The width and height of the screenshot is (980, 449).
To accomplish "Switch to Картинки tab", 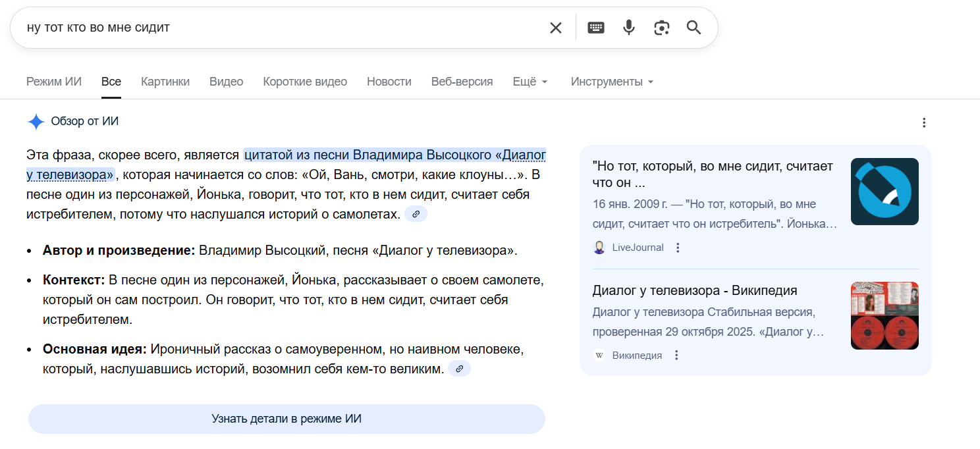I will point(165,82).
